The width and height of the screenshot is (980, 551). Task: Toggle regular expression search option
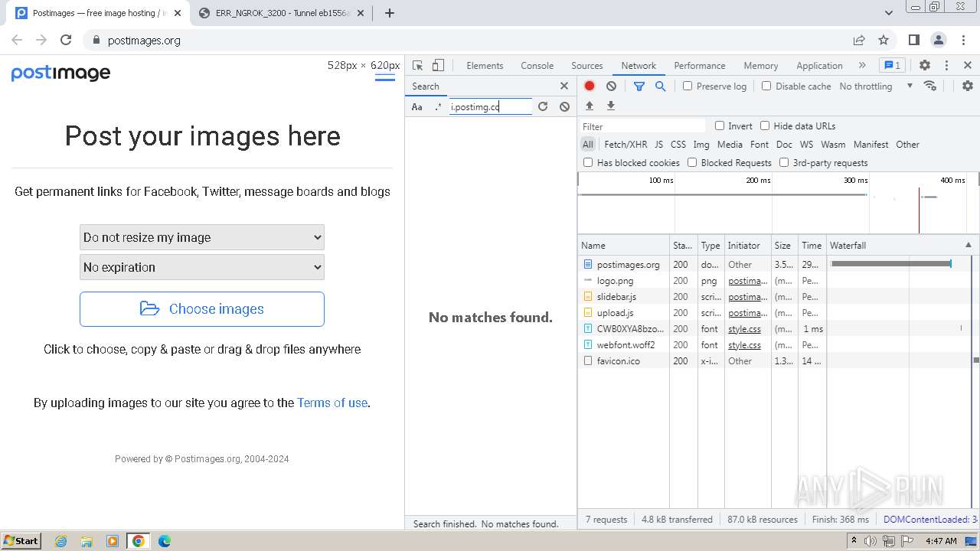[x=438, y=107]
